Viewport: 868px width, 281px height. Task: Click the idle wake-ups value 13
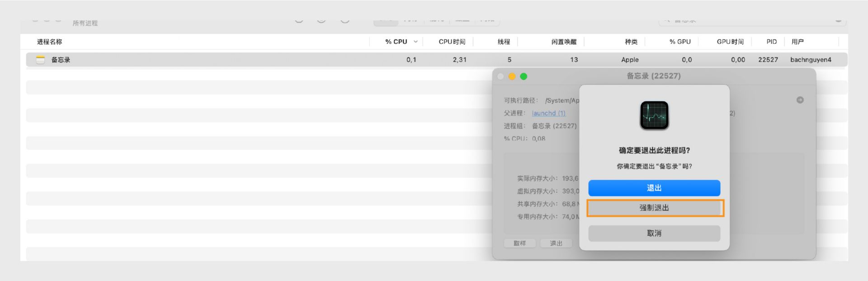(574, 60)
